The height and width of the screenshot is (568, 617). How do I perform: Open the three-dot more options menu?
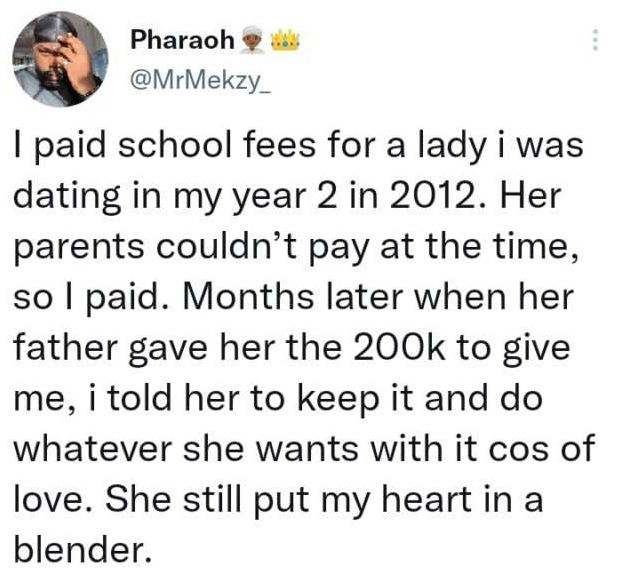[x=596, y=39]
